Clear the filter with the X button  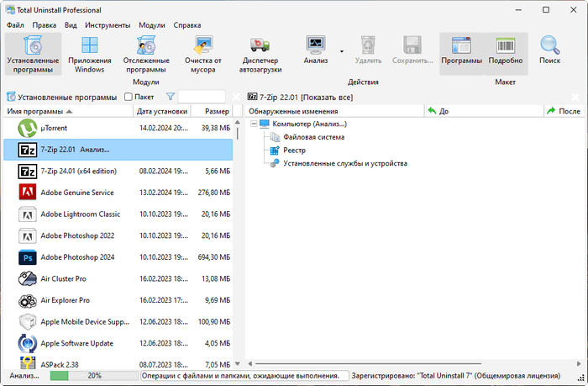point(236,98)
